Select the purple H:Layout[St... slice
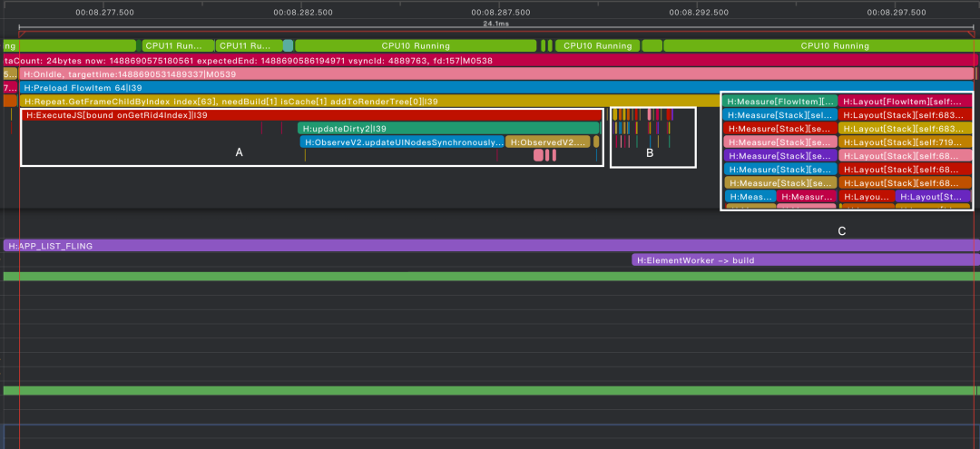The image size is (980, 449). 933,197
